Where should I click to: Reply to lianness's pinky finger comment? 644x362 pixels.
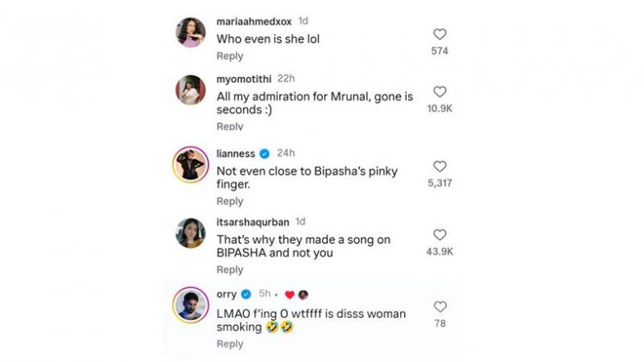point(230,201)
